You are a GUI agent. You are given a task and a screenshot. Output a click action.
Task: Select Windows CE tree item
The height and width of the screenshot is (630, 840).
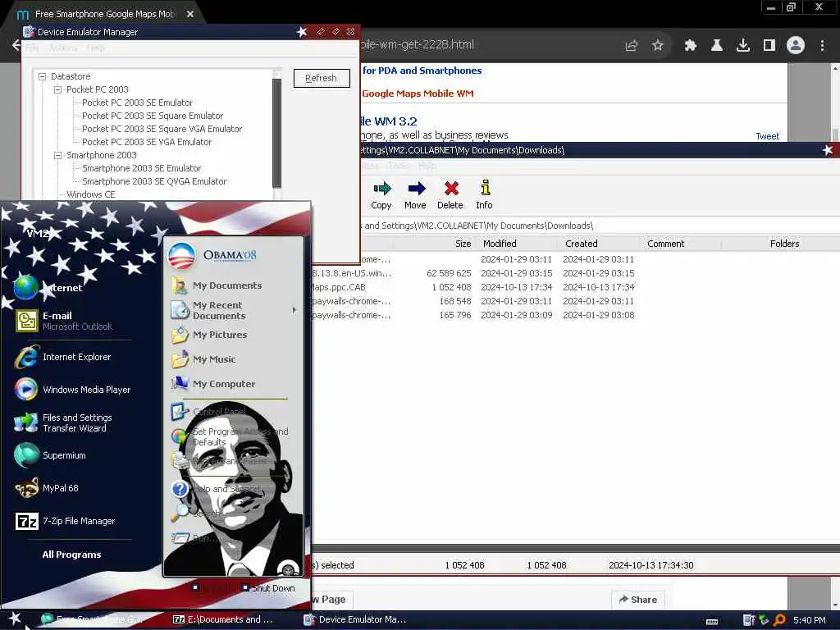90,194
